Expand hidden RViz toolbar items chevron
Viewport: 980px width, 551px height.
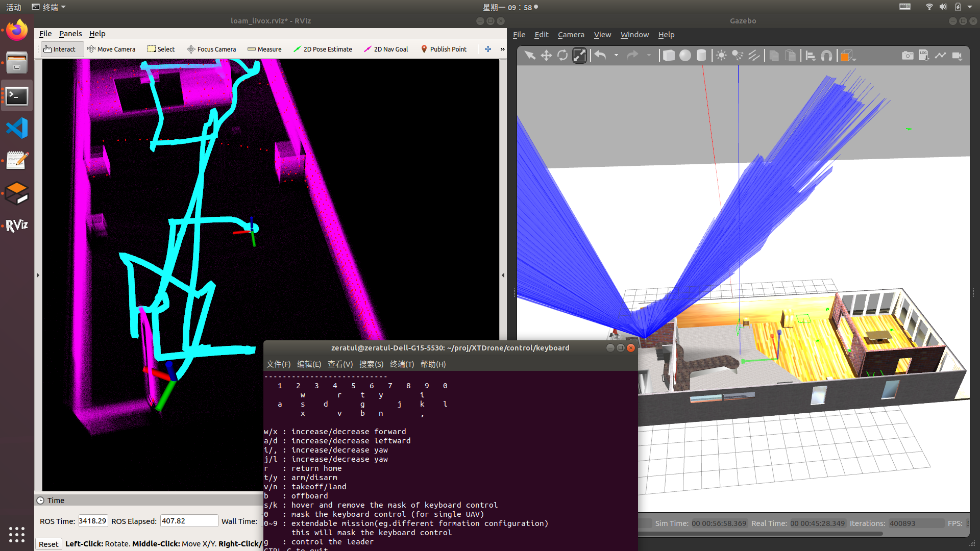click(x=503, y=49)
